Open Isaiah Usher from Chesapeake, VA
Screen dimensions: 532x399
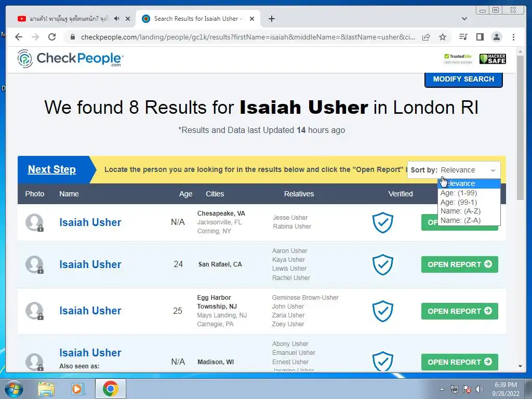coord(90,222)
